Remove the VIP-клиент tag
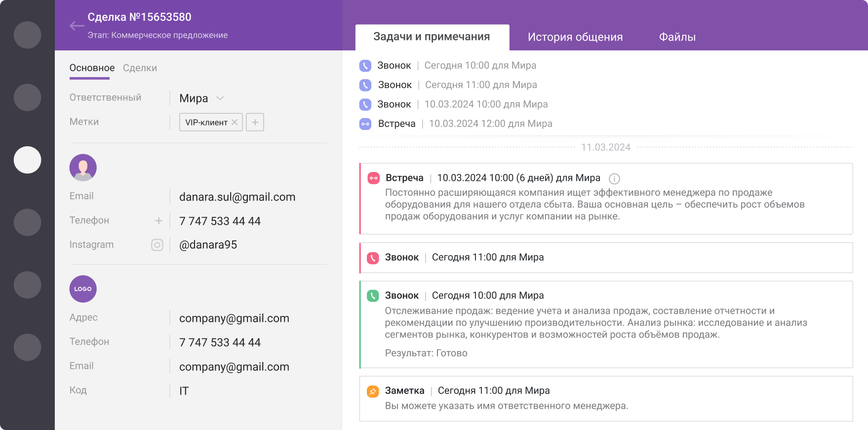868x430 pixels. (235, 122)
